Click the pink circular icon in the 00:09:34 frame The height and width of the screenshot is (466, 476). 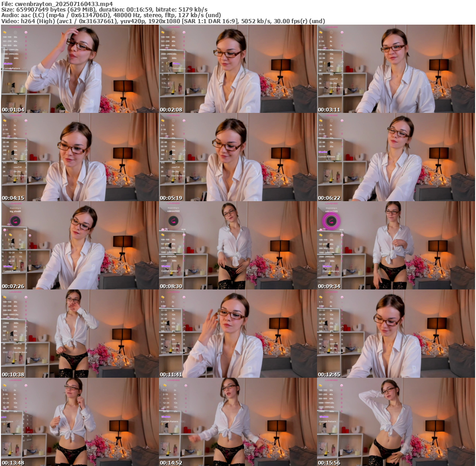click(331, 221)
